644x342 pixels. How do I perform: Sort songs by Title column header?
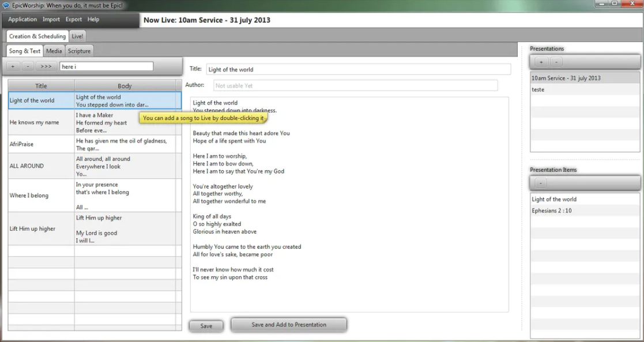point(41,86)
